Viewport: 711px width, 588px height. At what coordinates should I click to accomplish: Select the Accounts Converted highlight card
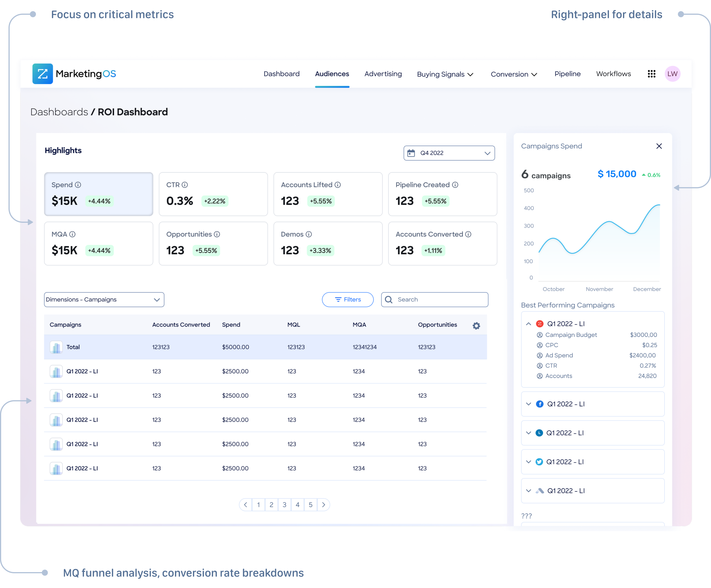(442, 243)
